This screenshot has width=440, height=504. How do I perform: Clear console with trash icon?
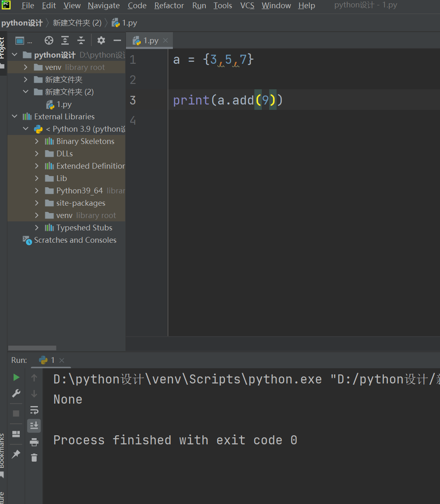(x=34, y=458)
